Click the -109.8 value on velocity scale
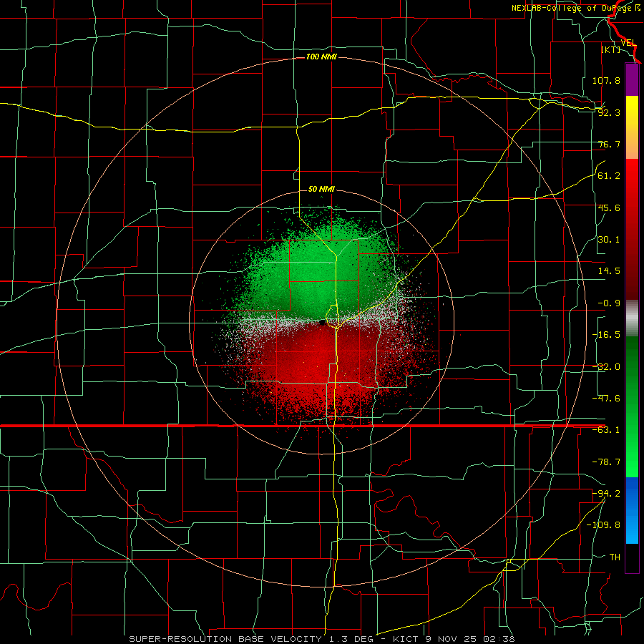The image size is (644, 644). click(x=604, y=525)
